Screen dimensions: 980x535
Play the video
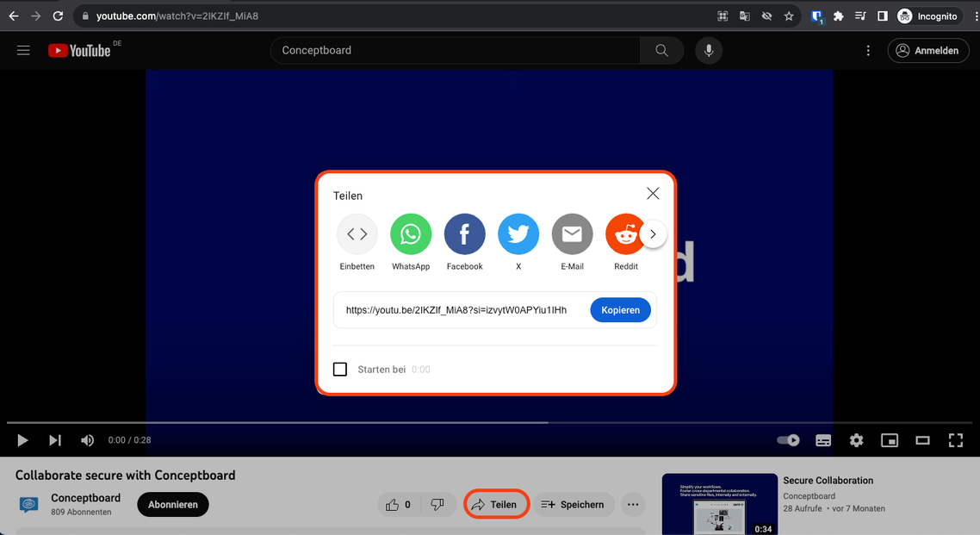22,440
